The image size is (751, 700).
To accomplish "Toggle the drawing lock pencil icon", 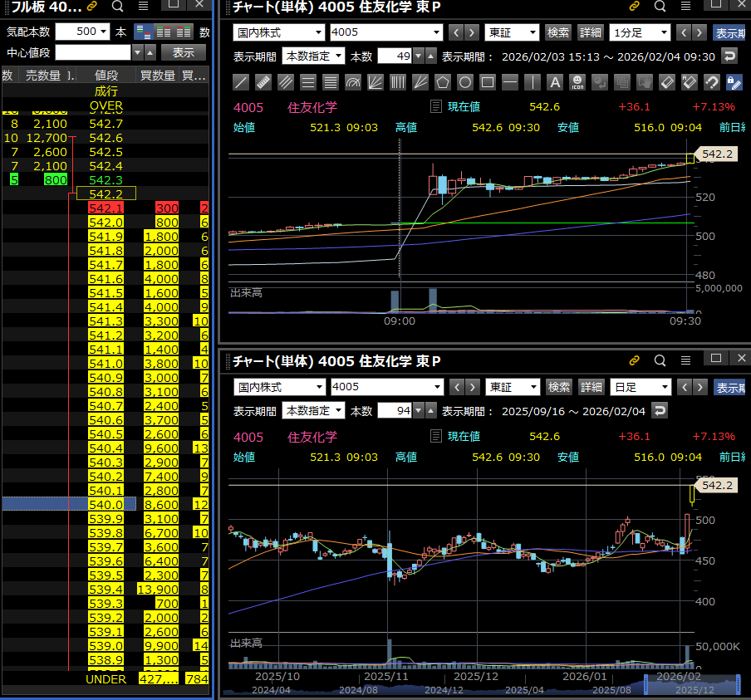I will 734,82.
